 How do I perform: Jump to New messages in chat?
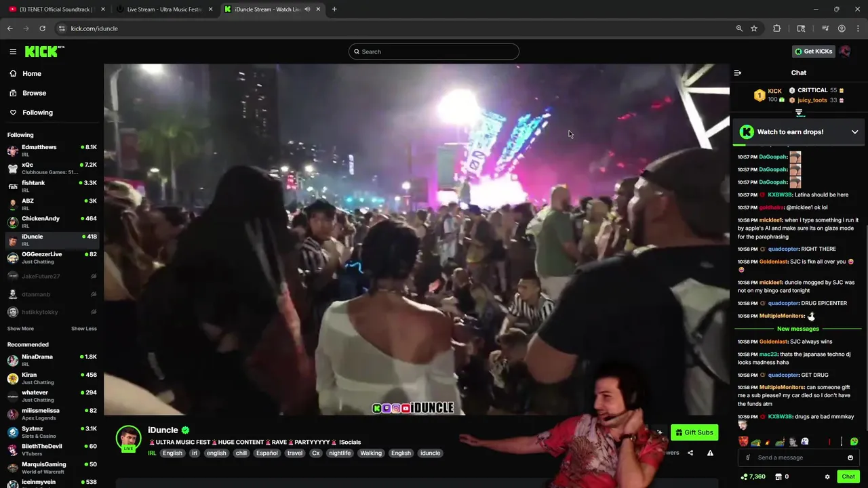point(798,329)
